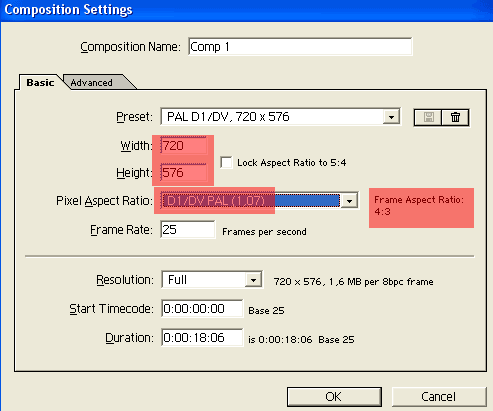Click into the Width field
Viewport: 493px width, 411px height.
point(184,146)
